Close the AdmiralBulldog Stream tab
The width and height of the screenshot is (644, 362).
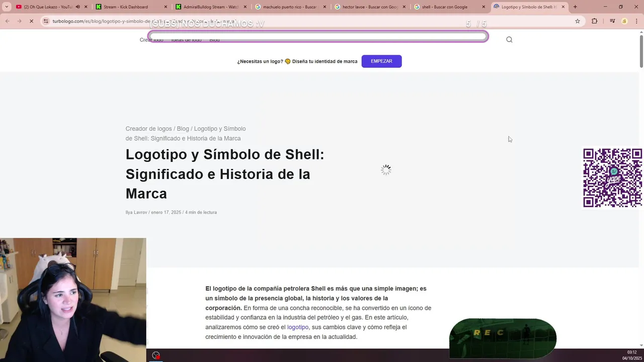pos(245,7)
